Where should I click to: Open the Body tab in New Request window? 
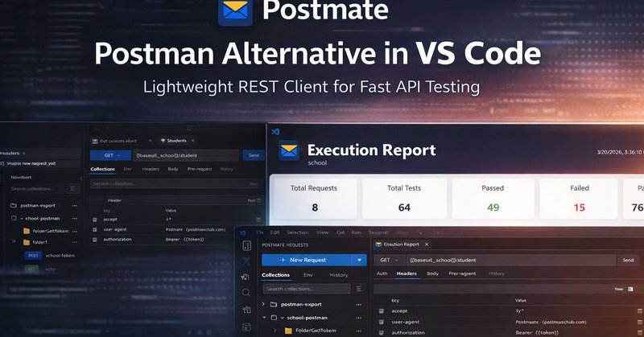coord(432,273)
